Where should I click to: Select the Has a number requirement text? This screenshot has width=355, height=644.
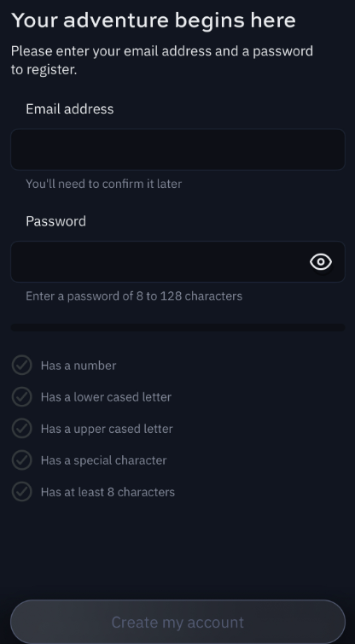(79, 366)
